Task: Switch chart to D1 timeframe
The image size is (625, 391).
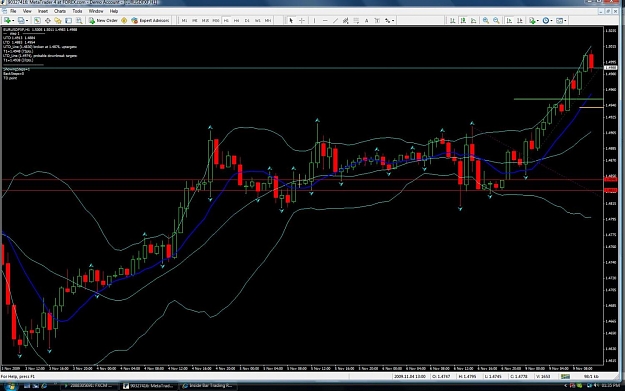Action: pyautogui.click(x=247, y=20)
